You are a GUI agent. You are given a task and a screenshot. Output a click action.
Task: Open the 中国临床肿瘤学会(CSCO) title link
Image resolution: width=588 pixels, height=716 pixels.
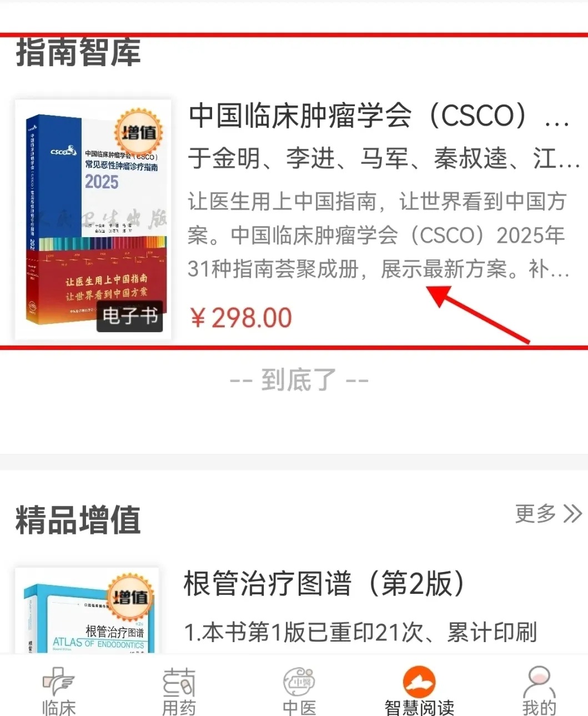[380, 116]
